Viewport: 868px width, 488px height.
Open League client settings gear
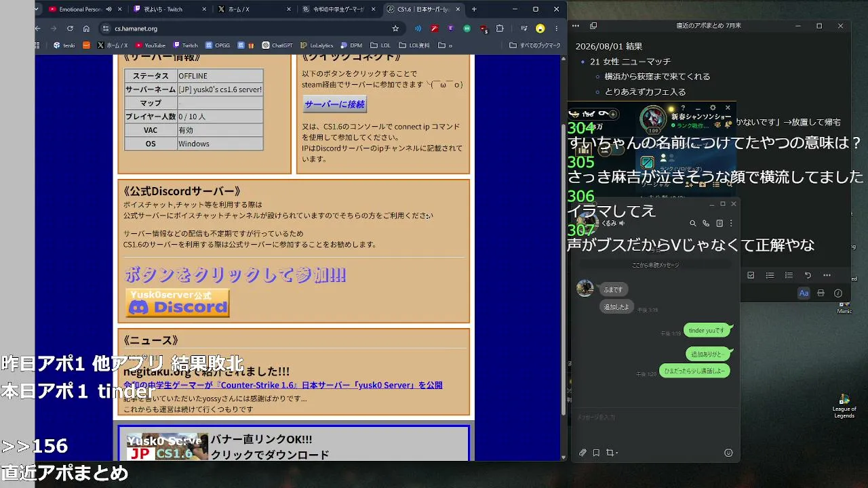click(713, 108)
